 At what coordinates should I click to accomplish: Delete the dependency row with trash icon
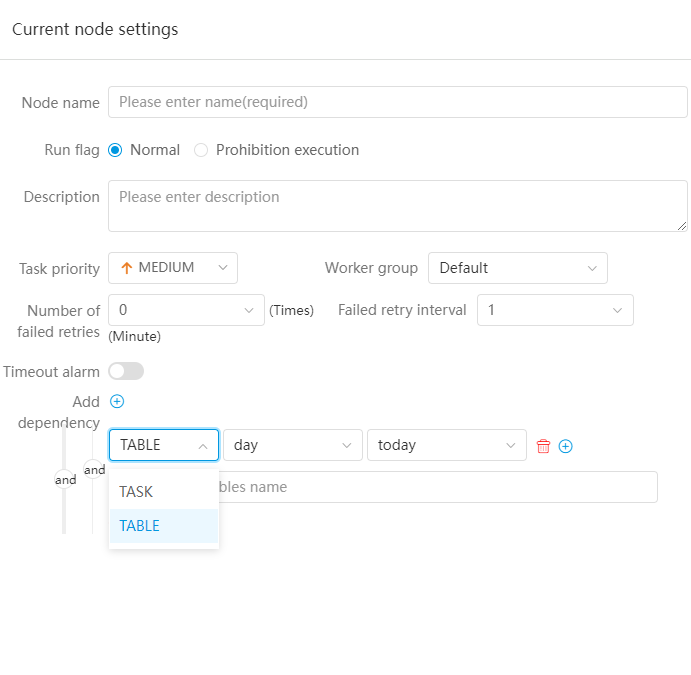point(544,446)
